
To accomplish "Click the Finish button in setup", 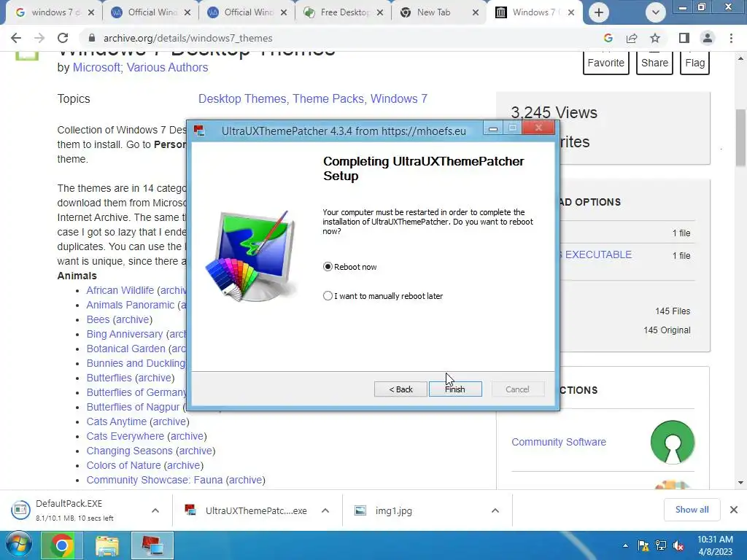I will click(455, 389).
